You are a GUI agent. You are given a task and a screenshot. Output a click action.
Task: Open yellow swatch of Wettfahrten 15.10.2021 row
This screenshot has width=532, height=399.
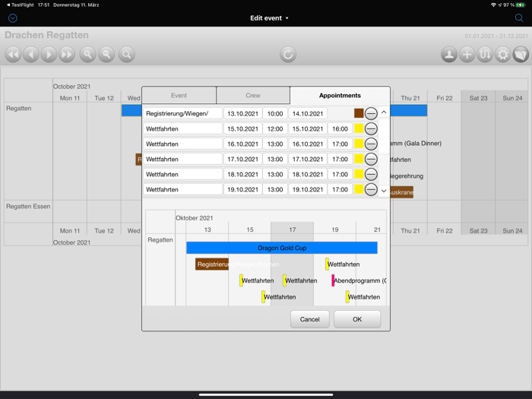coord(359,128)
